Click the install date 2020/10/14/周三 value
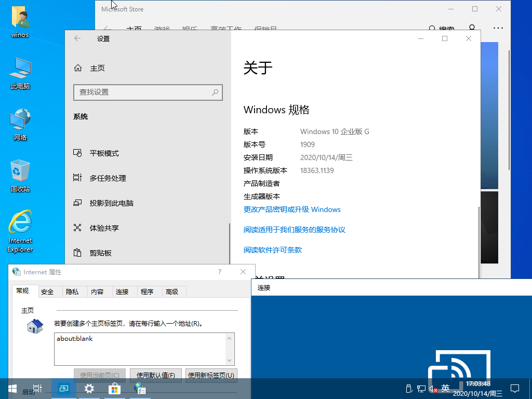The width and height of the screenshot is (532, 399). coord(326,157)
